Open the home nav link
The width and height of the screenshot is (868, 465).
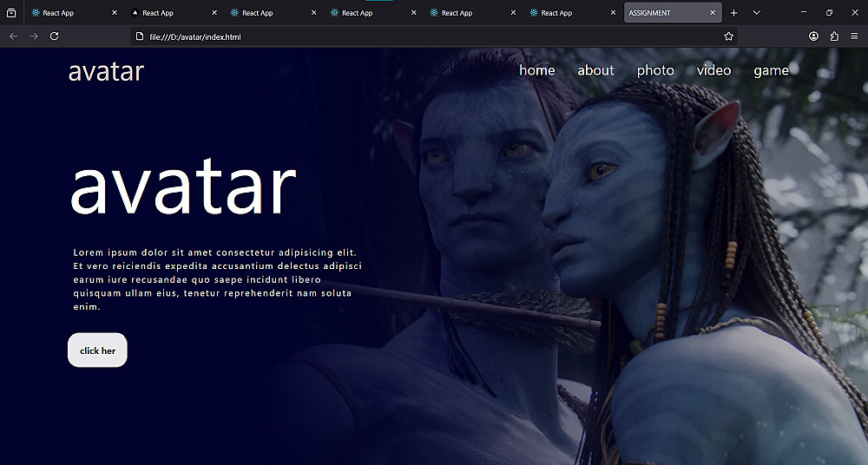pyautogui.click(x=537, y=70)
